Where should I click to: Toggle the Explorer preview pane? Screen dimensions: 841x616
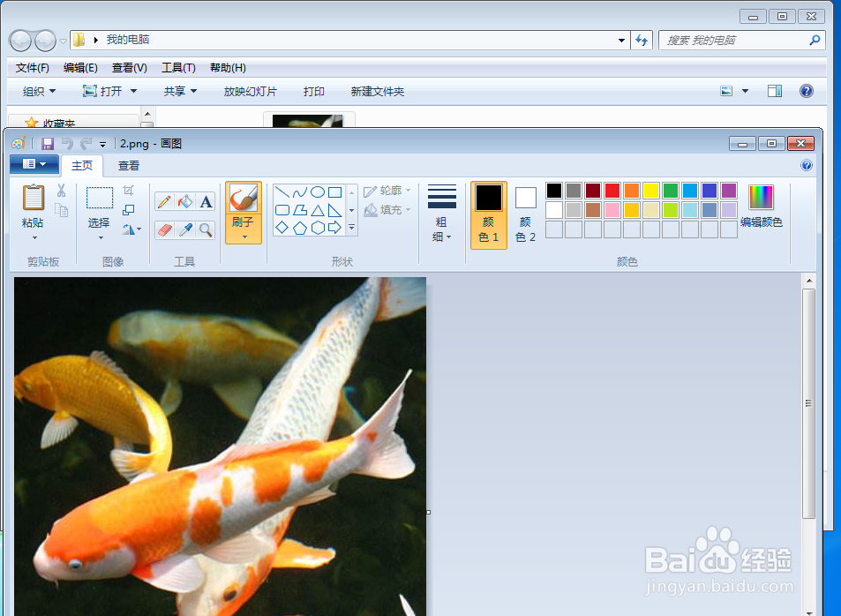[776, 91]
